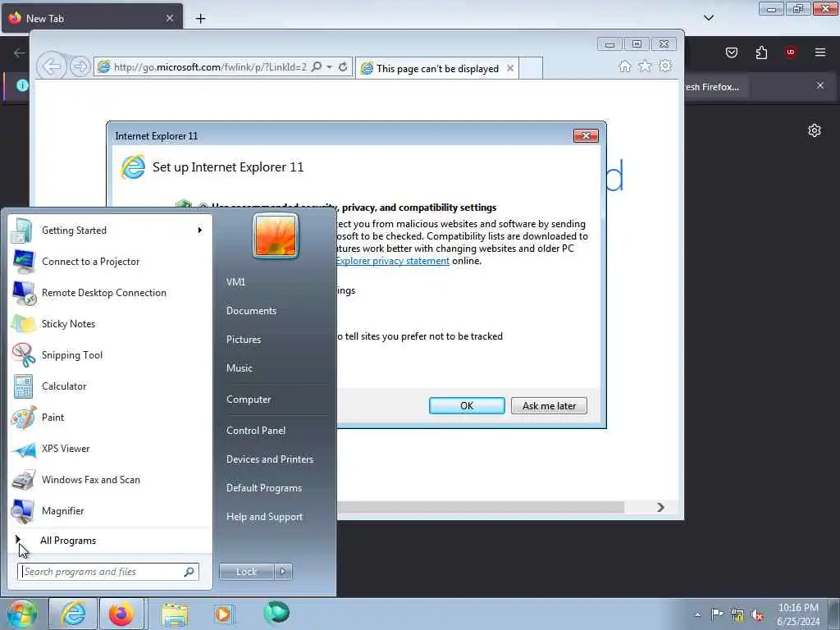Open Windows Explorer from taskbar

pos(175,614)
